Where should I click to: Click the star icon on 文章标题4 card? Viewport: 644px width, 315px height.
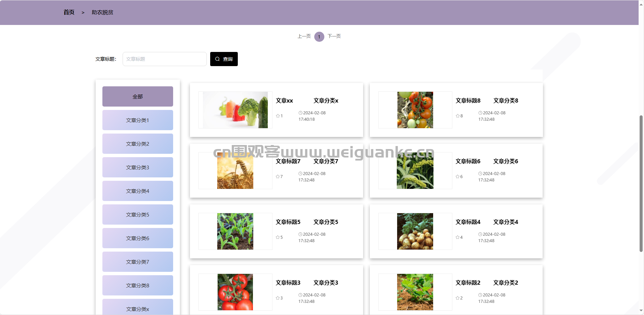(458, 237)
